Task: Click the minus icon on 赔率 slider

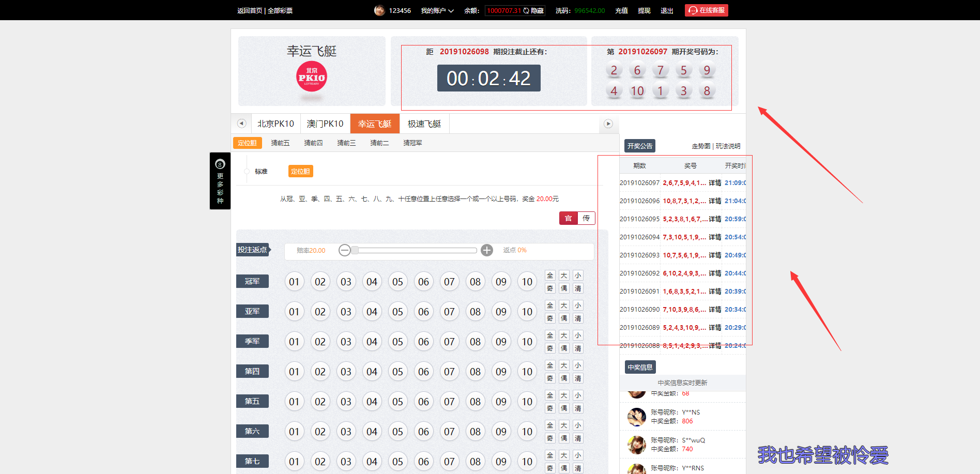Action: [345, 250]
